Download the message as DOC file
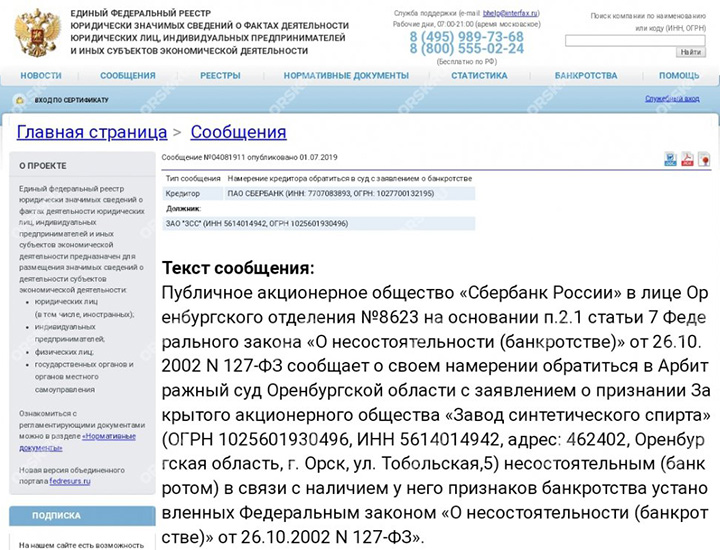 [x=670, y=159]
